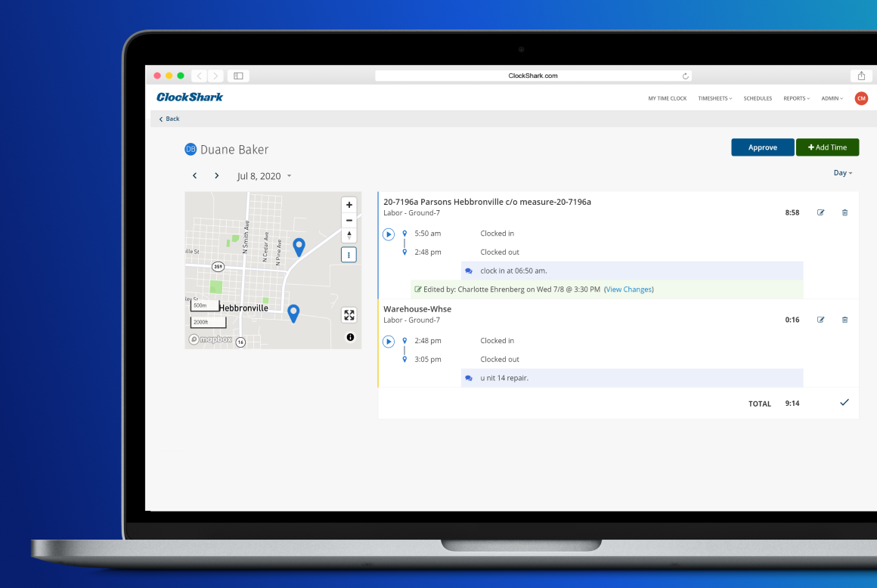
Task: Go to next day arrow
Action: (216, 175)
